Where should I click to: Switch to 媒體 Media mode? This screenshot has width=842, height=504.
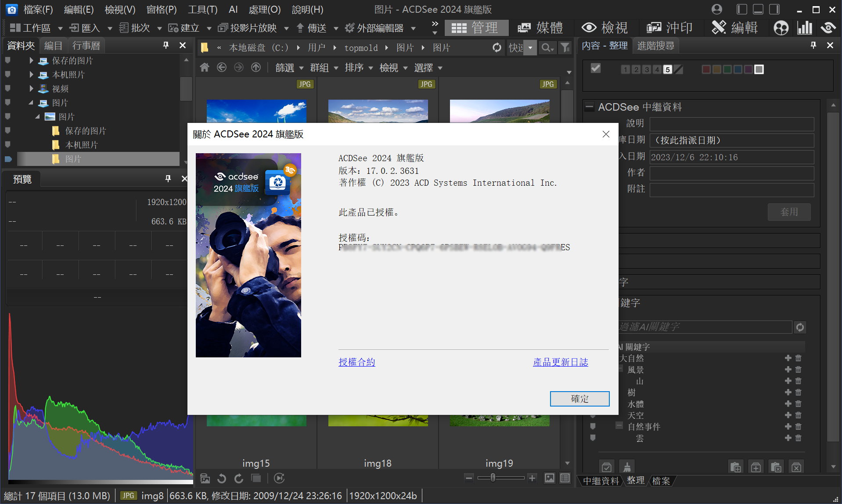click(540, 28)
